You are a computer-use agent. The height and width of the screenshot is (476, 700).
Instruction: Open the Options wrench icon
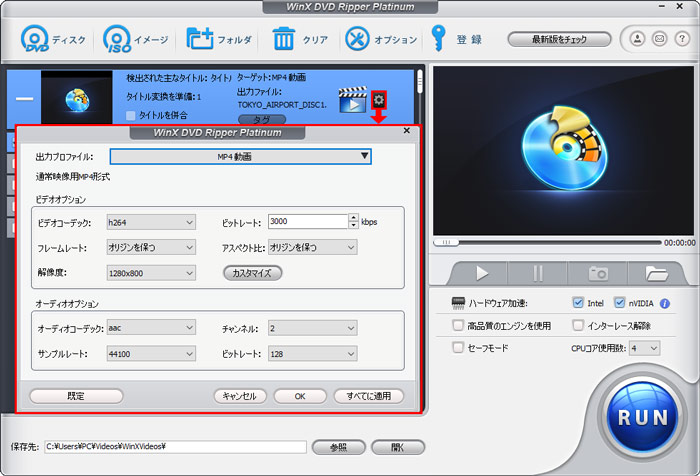(x=357, y=39)
